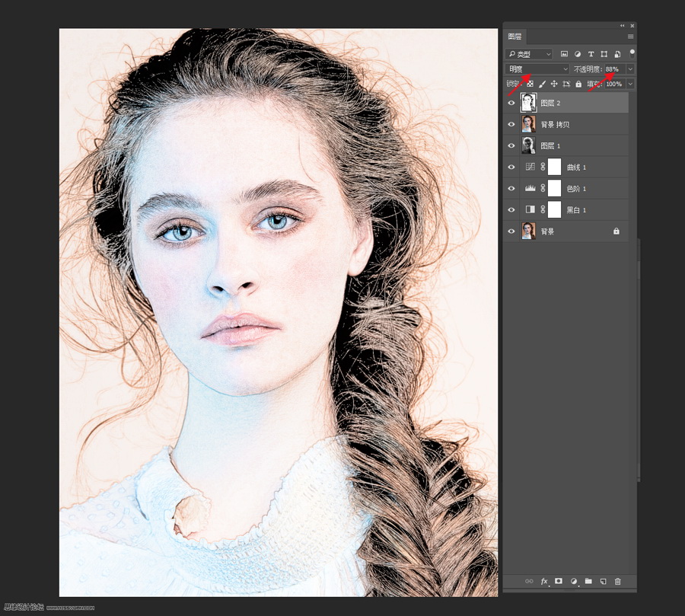This screenshot has height=616, width=685.
Task: Create a new layer group folder
Action: click(x=588, y=581)
